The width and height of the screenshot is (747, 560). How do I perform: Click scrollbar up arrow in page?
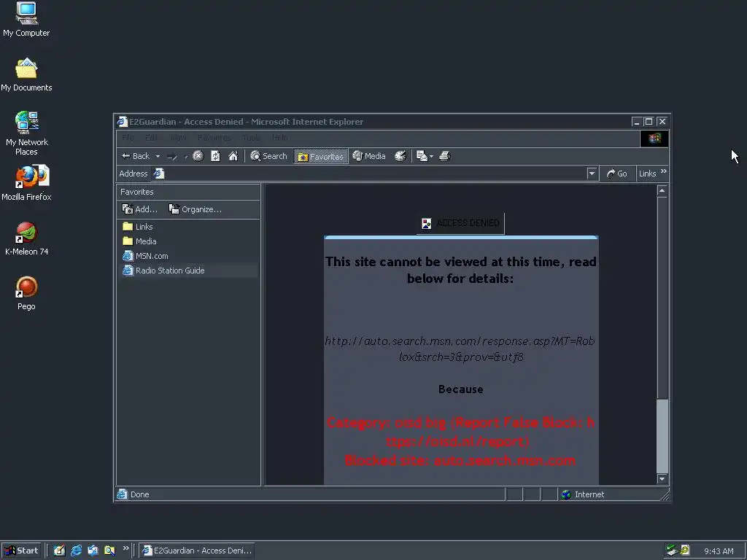(x=662, y=190)
